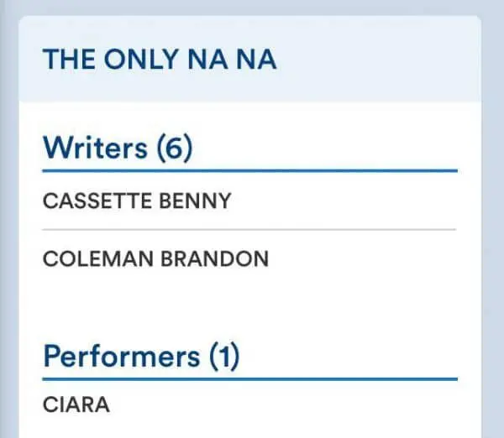This screenshot has width=504, height=438.
Task: Click the gray-blue page margin left of card
Action: click(8, 219)
